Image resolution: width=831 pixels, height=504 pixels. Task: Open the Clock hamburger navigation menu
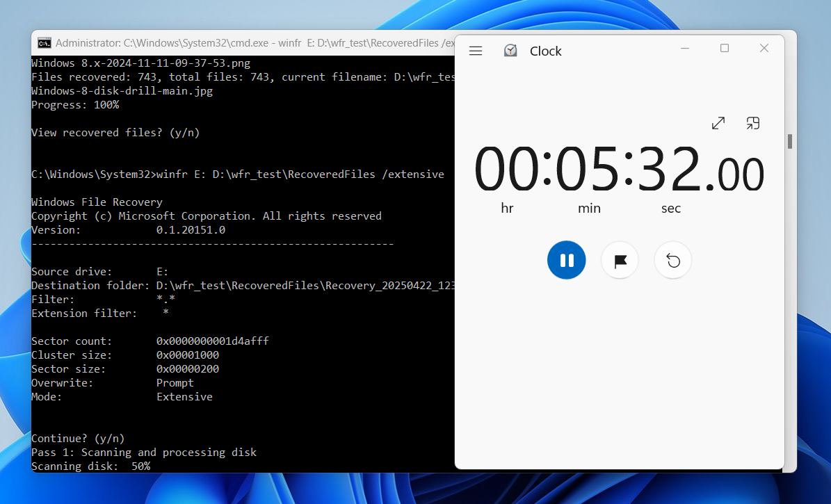pyautogui.click(x=476, y=51)
